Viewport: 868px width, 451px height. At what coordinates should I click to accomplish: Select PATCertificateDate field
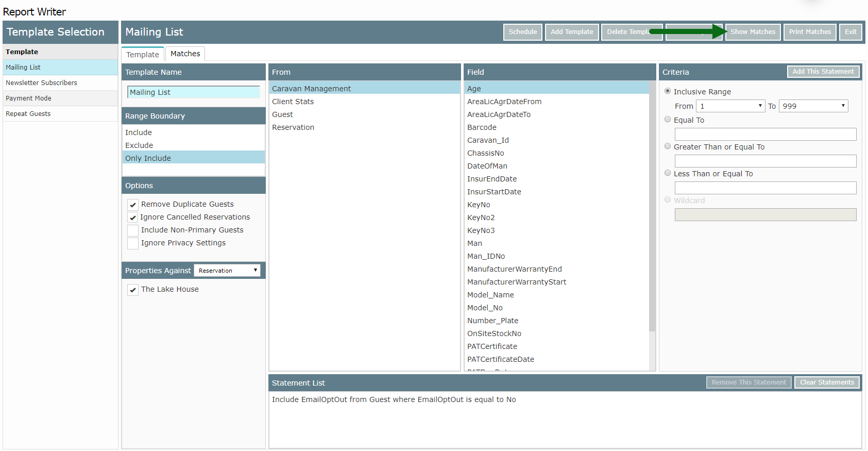556,359
